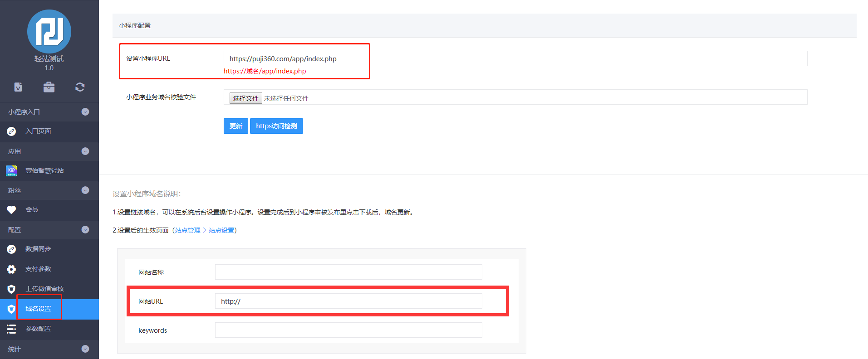Select the 域名设置 menu item
The width and height of the screenshot is (868, 359).
click(49, 309)
